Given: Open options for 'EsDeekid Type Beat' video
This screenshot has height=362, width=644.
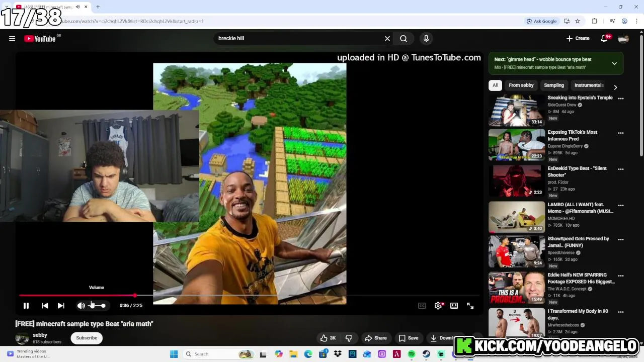Looking at the screenshot, I should (x=621, y=169).
